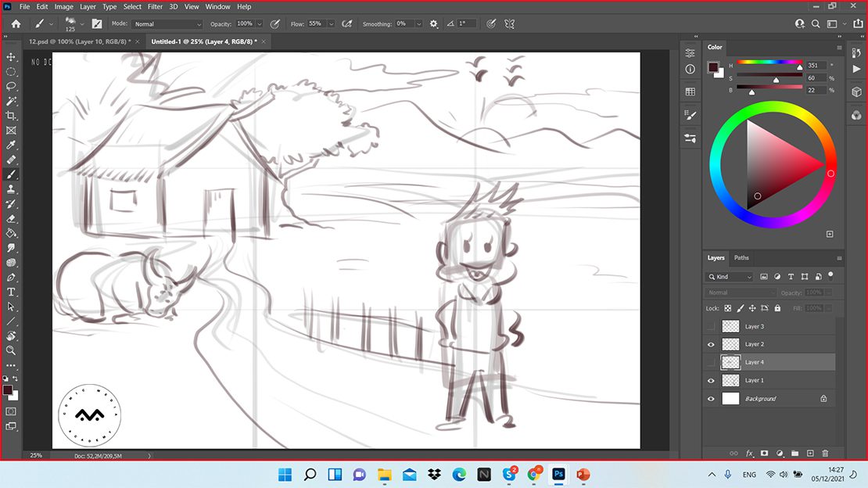
Task: Show Layer 3 by toggling visibility box
Action: click(x=711, y=326)
